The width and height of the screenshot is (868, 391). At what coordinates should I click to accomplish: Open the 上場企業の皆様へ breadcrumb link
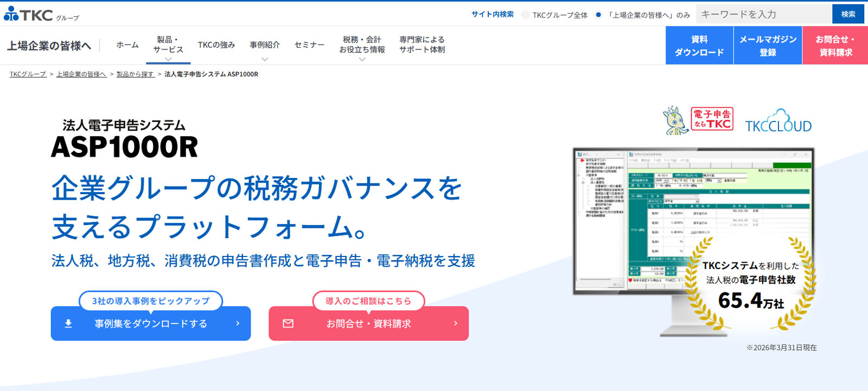[81, 74]
